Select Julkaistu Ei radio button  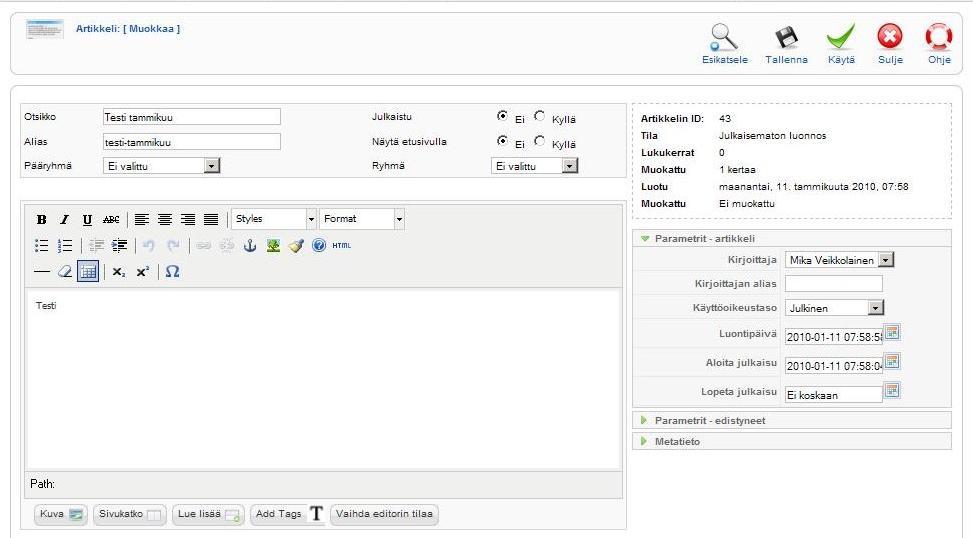tap(502, 116)
